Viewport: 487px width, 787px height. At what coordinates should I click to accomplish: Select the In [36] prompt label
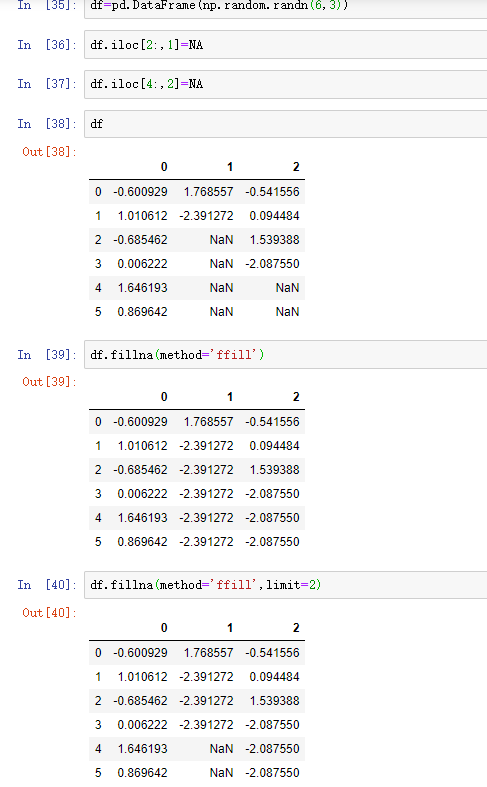[x=47, y=45]
